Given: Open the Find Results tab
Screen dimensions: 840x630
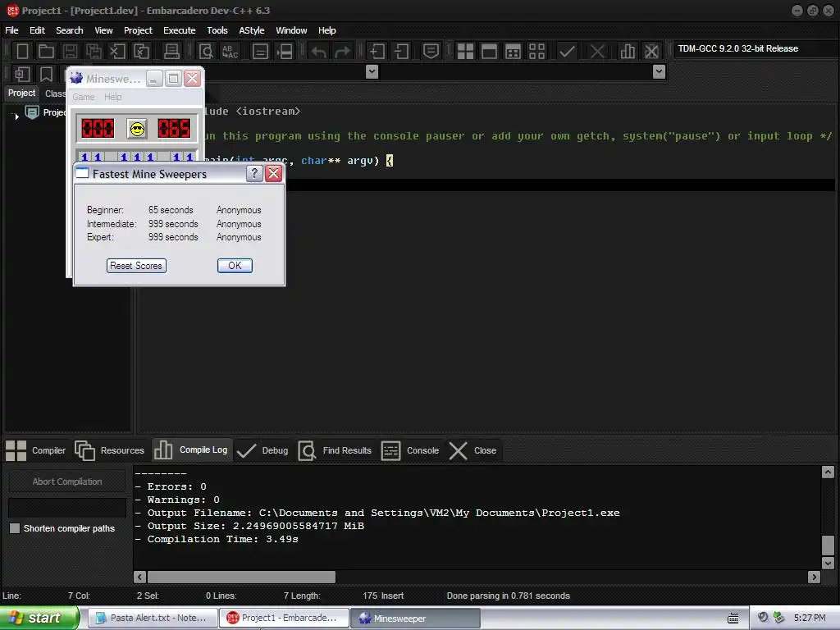Looking at the screenshot, I should tap(335, 450).
